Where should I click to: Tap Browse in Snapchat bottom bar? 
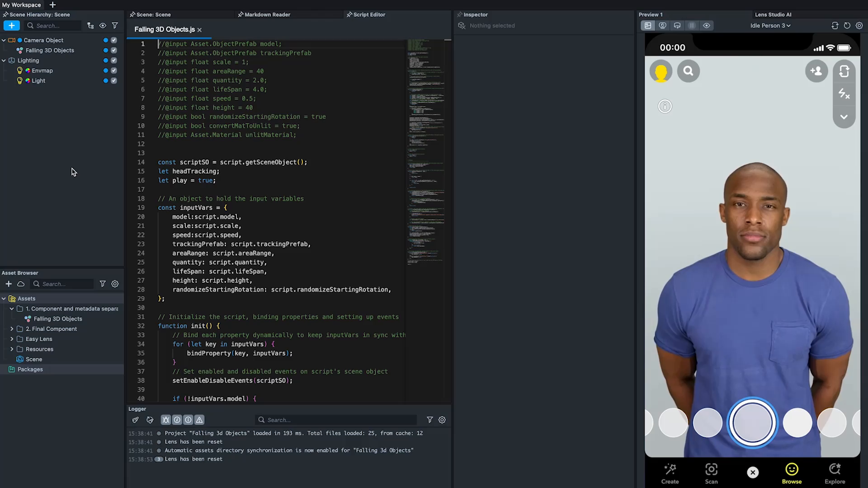point(792,474)
